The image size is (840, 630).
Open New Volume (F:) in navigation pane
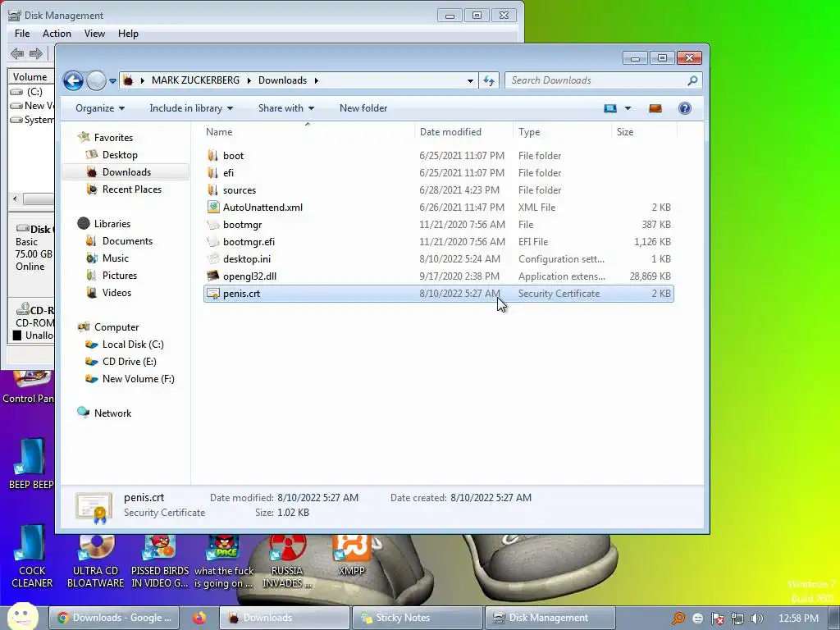coord(138,379)
